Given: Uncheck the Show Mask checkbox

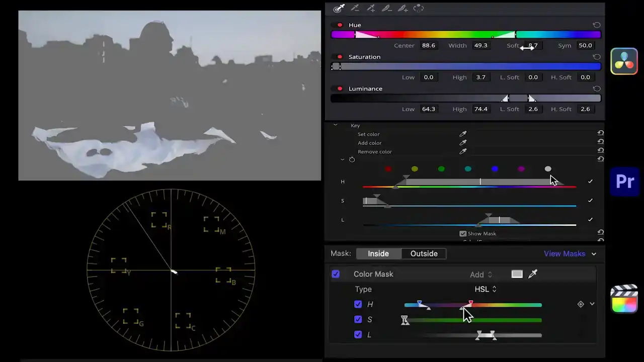Looking at the screenshot, I should (463, 234).
